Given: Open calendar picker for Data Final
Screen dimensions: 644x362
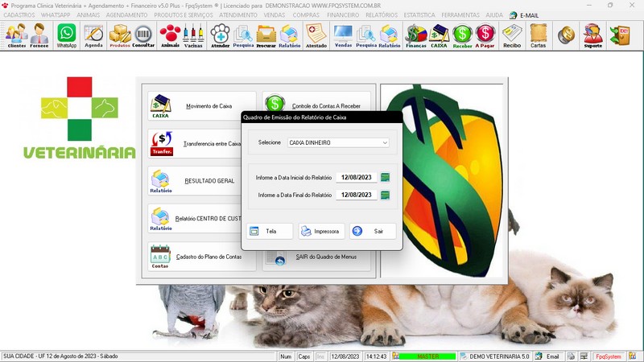Looking at the screenshot, I should (385, 195).
